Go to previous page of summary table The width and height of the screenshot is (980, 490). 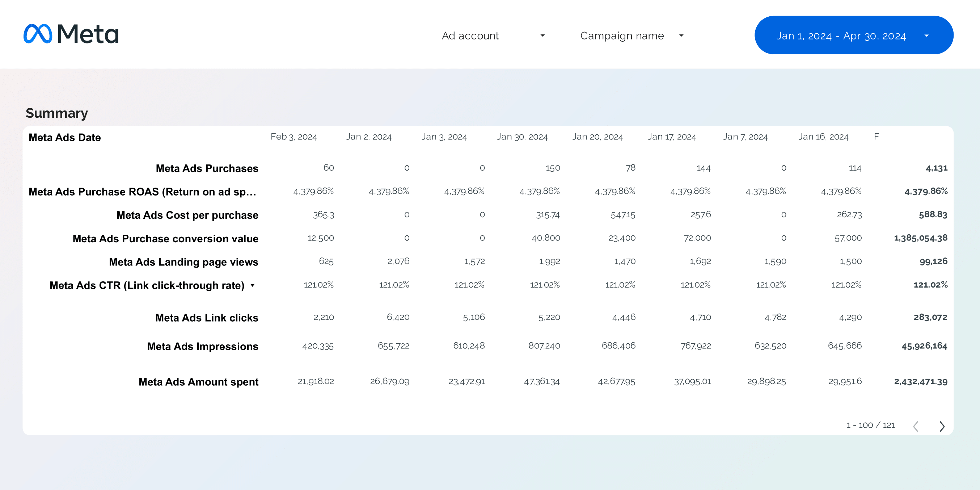(916, 426)
